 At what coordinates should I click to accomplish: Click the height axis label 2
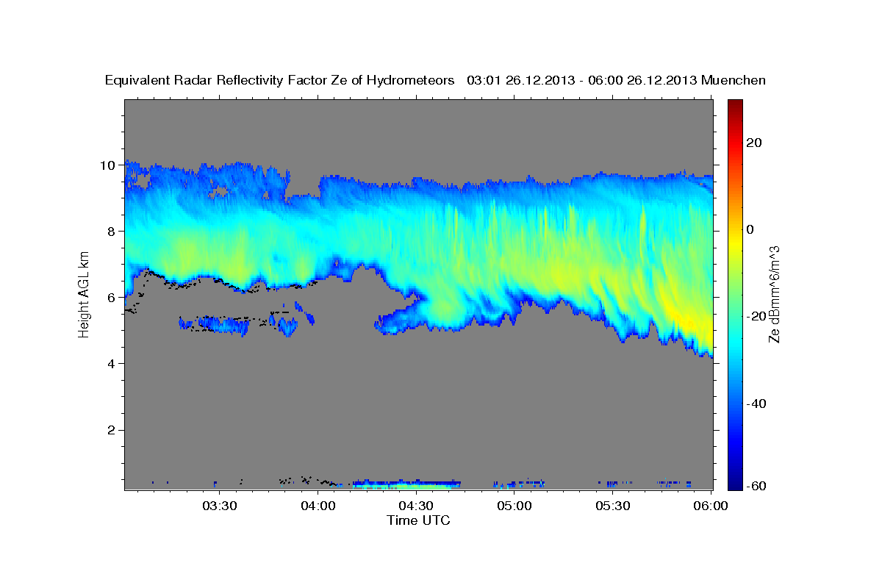point(110,430)
